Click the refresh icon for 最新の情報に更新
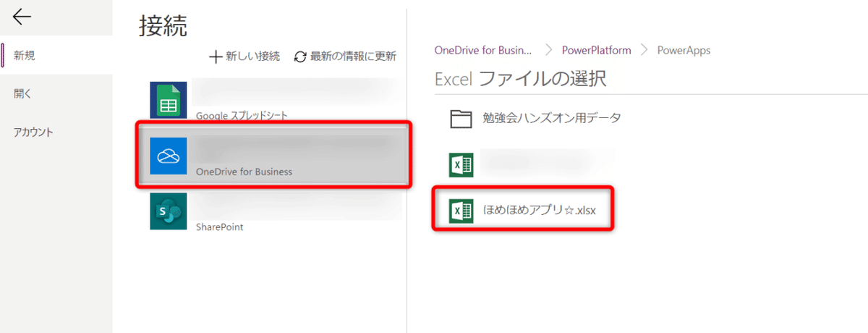This screenshot has height=333, width=868. [300, 56]
